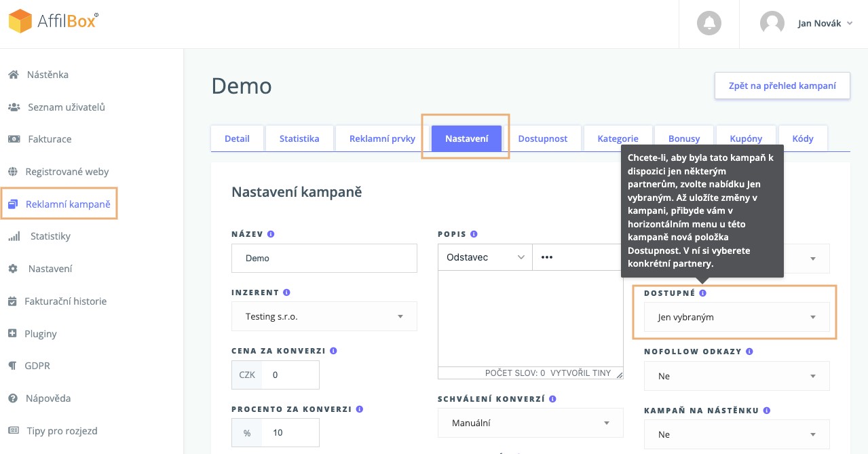
Task: Click the info icon next to PROCENTO ZA KONVERZI
Action: (359, 409)
